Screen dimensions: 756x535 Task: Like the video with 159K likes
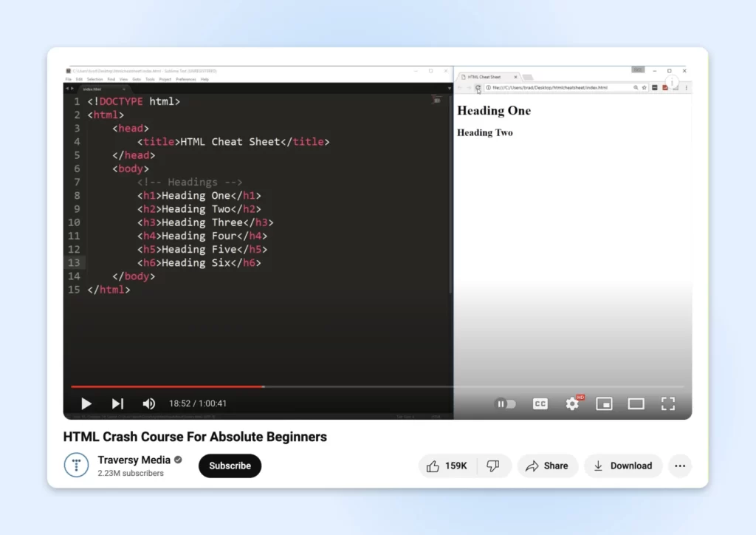pyautogui.click(x=447, y=466)
